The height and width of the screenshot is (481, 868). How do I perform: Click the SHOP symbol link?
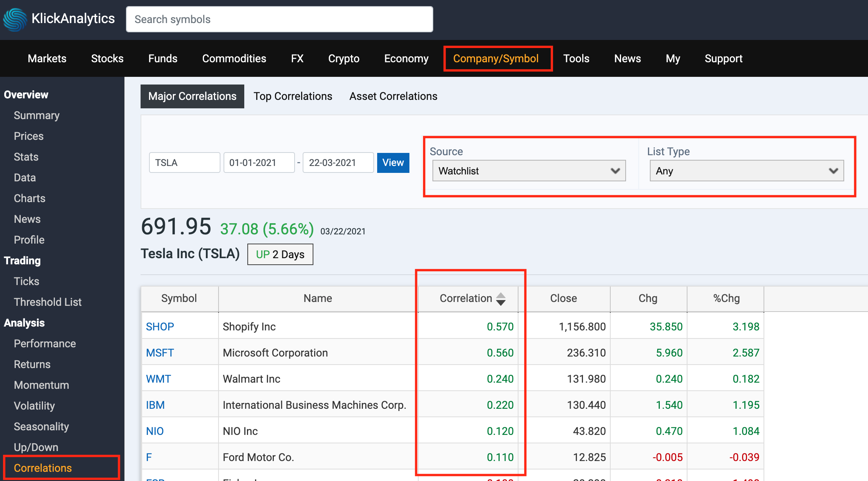coord(160,327)
